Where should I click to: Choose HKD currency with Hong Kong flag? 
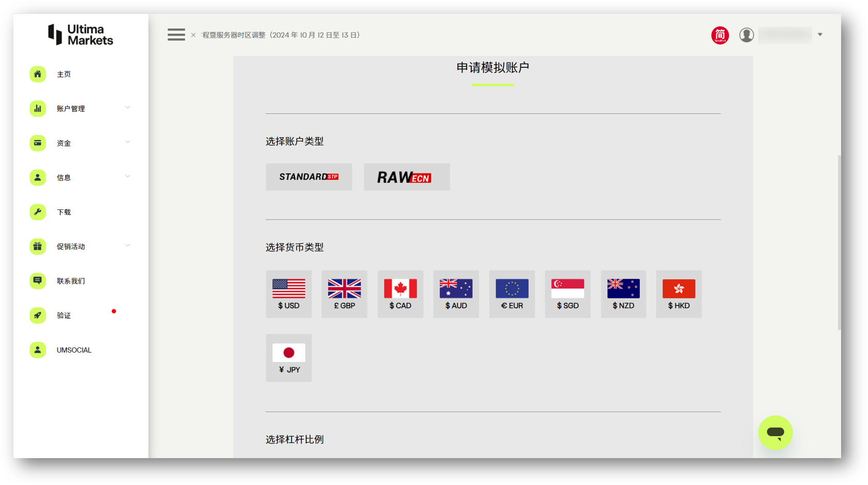click(679, 294)
